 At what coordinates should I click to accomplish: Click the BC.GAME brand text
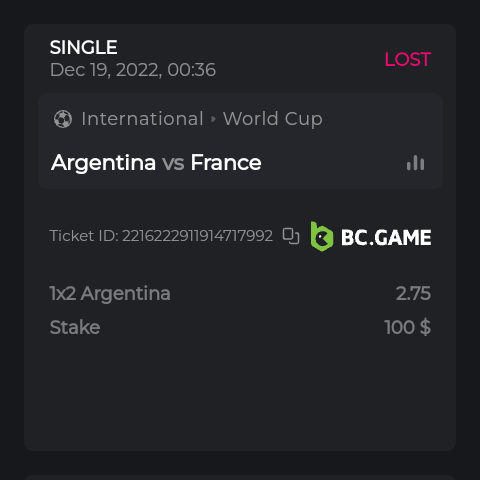(x=386, y=237)
